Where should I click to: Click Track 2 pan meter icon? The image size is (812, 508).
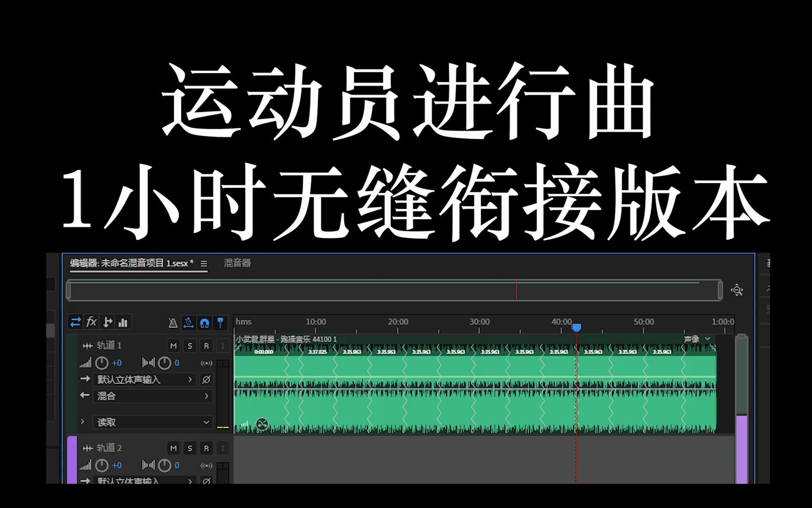pyautogui.click(x=148, y=465)
